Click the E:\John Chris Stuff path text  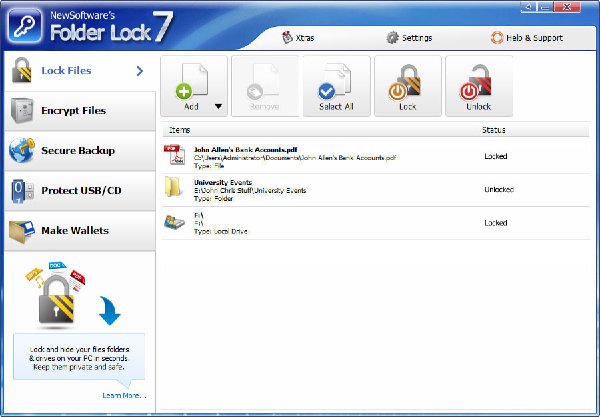[x=250, y=191]
